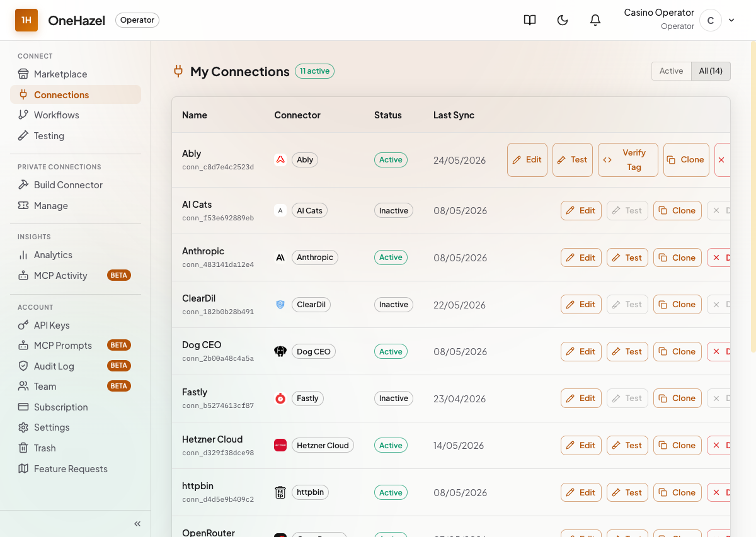Edit the AI Cats connection
The height and width of the screenshot is (537, 756).
click(x=581, y=211)
